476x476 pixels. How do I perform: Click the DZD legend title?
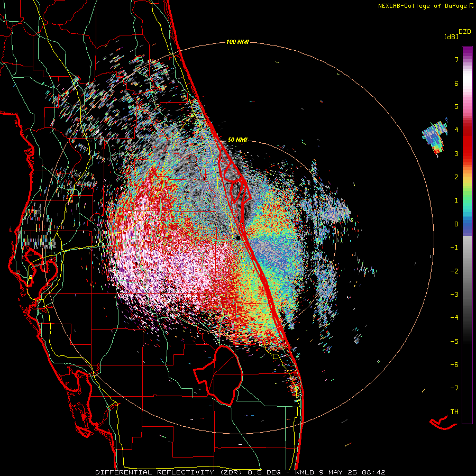tap(465, 32)
